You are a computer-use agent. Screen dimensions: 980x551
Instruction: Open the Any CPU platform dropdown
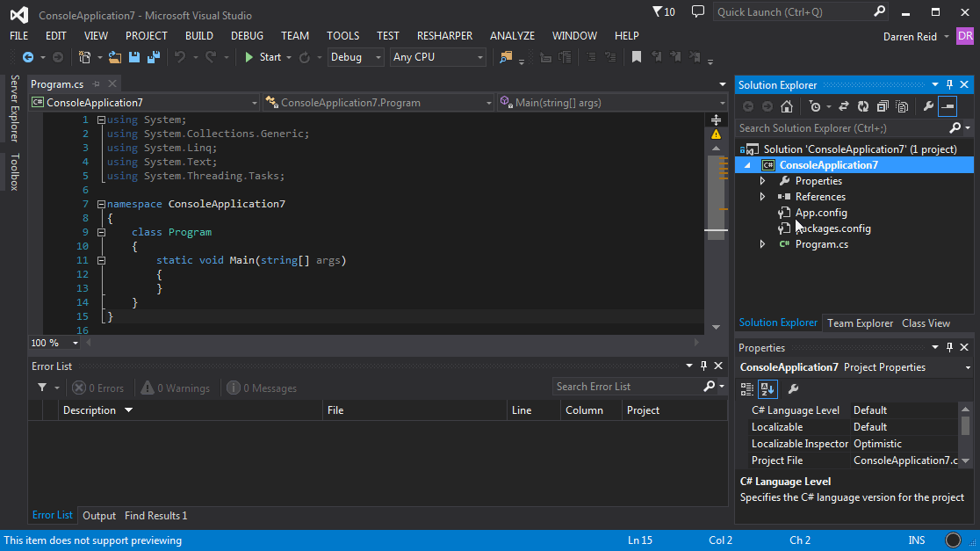tap(439, 56)
